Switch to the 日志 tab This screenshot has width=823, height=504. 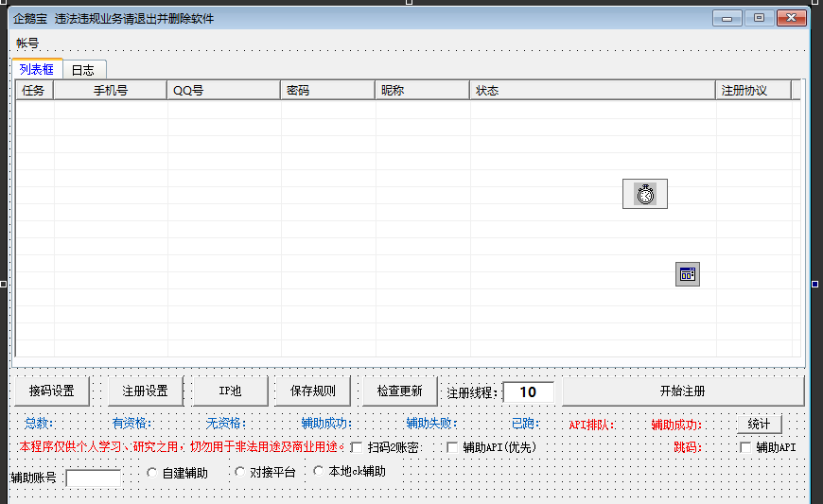83,70
